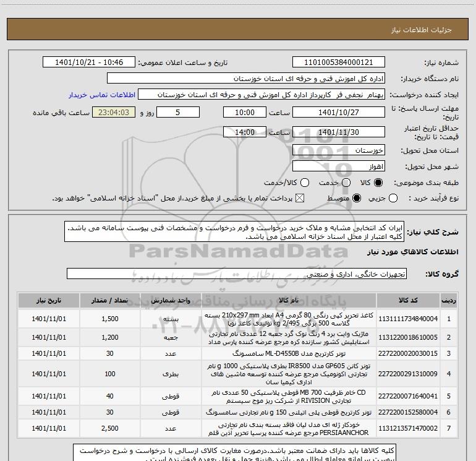Viewport: 476px width, 461px height.
Task: Click the ML-D4550B toner cartridge item name
Action: point(289,353)
